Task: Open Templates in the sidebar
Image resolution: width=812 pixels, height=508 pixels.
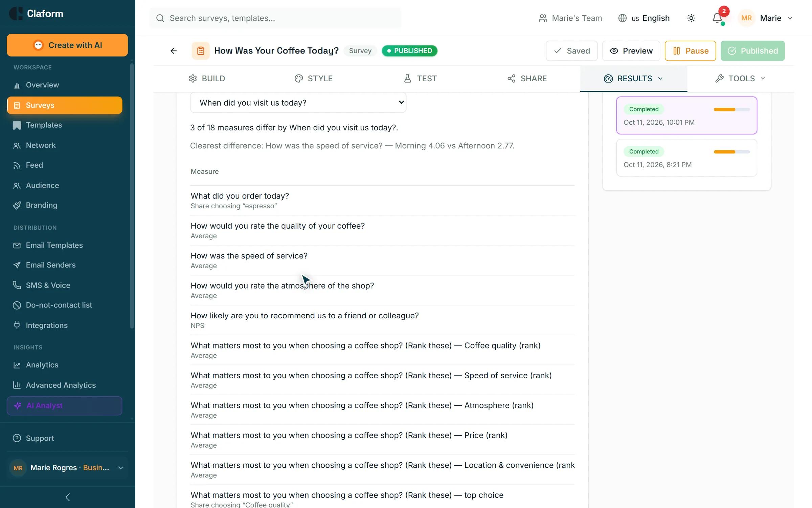Action: 64,125
